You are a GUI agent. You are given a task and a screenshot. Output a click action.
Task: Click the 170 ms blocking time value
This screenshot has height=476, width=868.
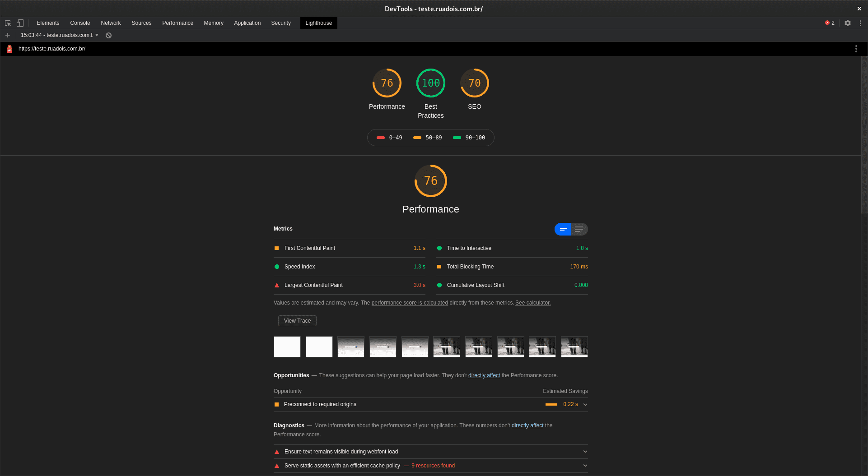579,267
